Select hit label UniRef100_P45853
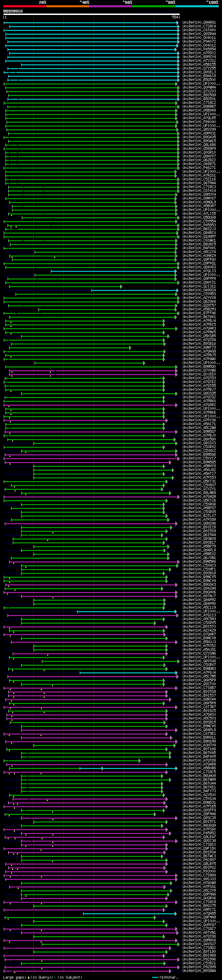 [x=199, y=225]
